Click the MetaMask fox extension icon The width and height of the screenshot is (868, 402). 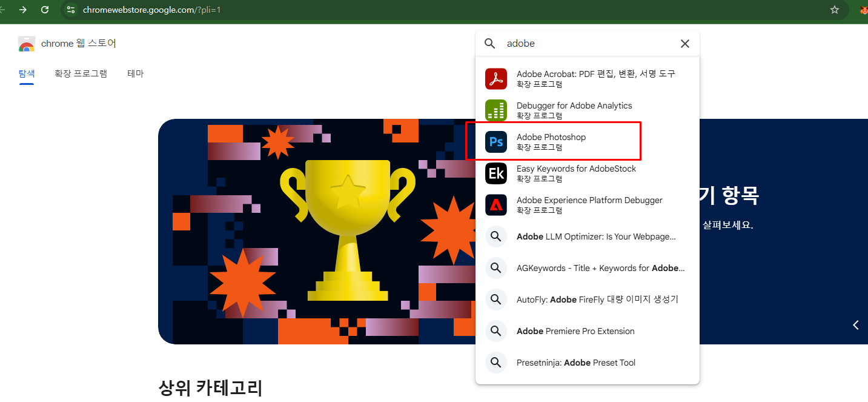[864, 10]
